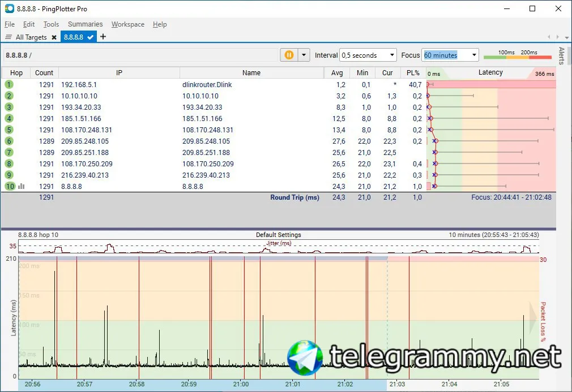Select hop 8 green circle icon

[9, 163]
